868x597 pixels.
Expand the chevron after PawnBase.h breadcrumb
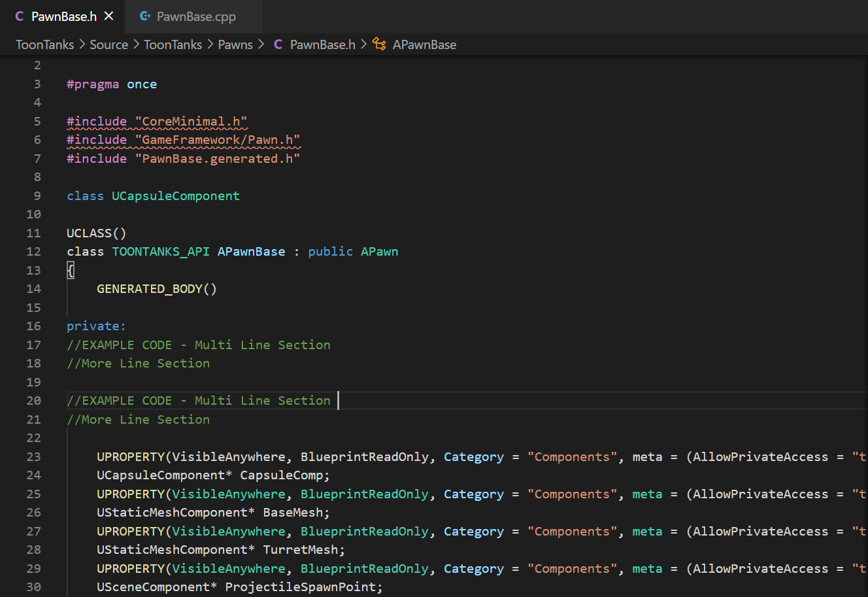click(x=364, y=44)
